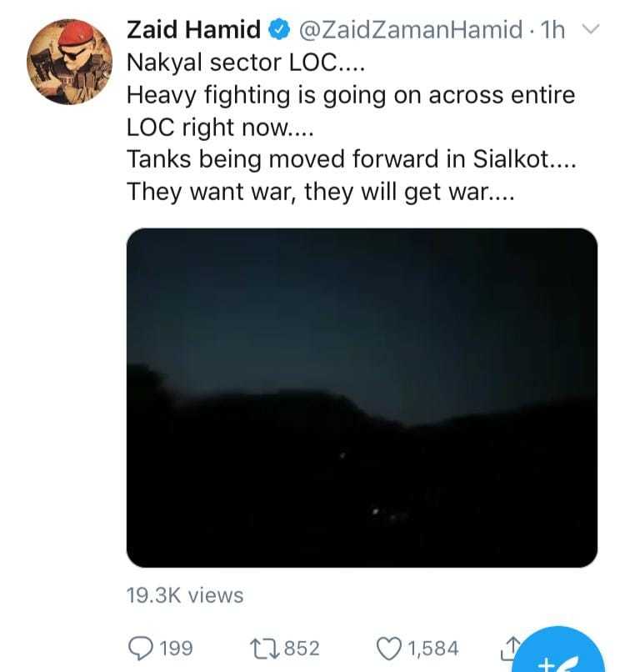This screenshot has width=625, height=672.
Task: Play the dark night video
Action: tap(362, 398)
